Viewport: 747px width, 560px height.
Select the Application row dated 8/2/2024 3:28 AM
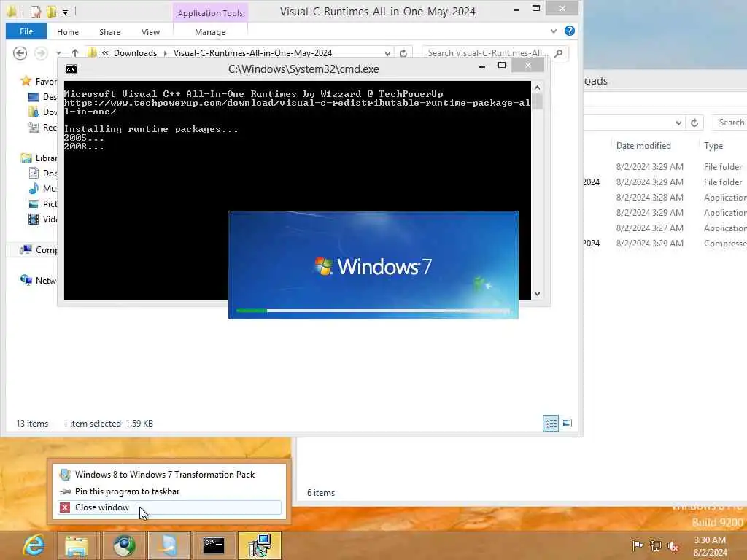pos(665,198)
